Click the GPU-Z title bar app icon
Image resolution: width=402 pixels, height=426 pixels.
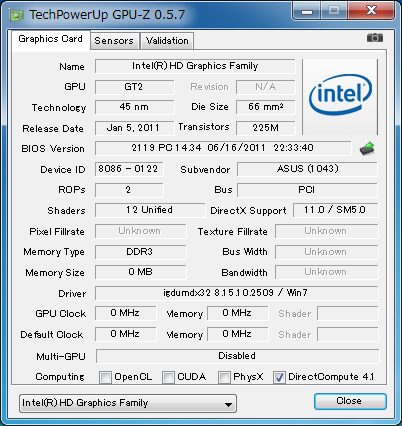coord(17,15)
